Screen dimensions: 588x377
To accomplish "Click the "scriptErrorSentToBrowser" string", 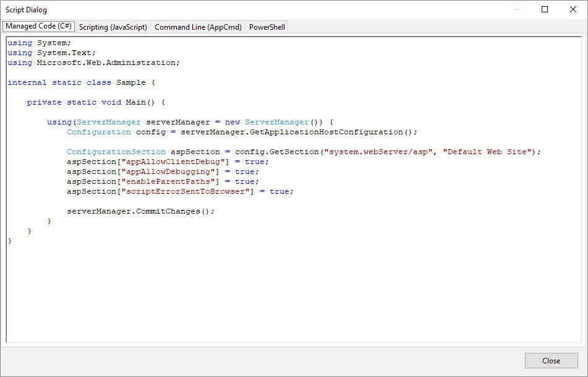I will (185, 191).
